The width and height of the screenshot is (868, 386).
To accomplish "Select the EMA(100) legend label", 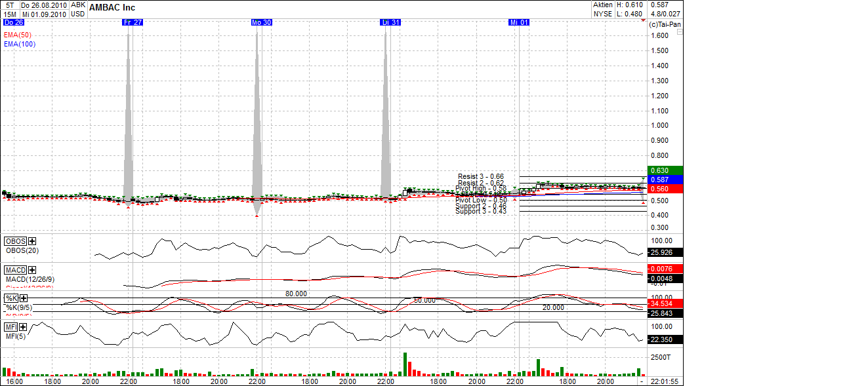I will point(20,44).
